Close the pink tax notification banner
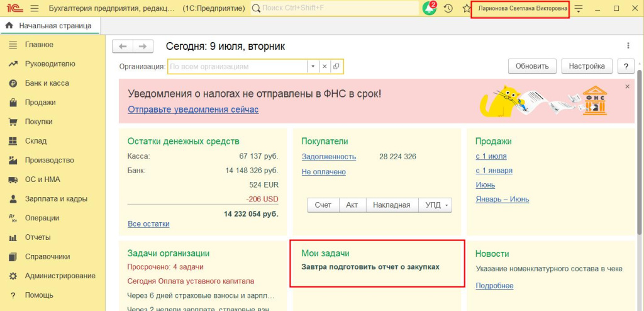 tap(627, 86)
